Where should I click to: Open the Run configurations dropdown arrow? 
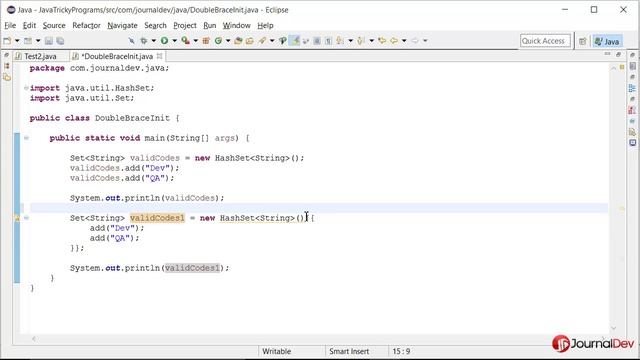point(174,41)
